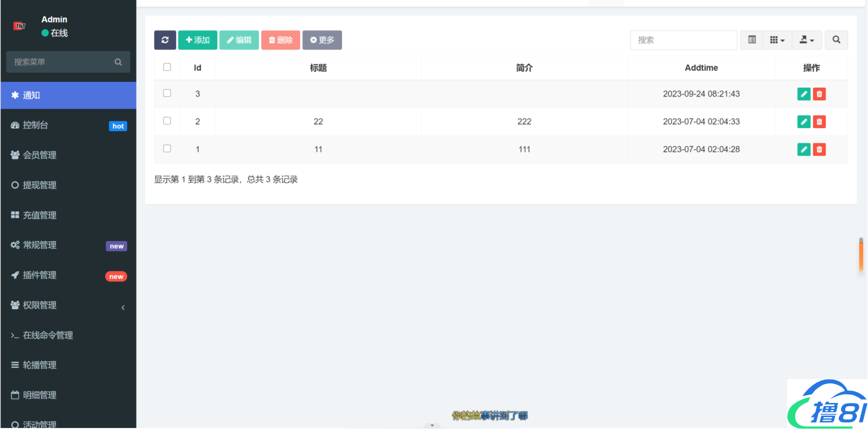Click the orange vertical scrollbar thumb
868x429 pixels.
[x=861, y=255]
